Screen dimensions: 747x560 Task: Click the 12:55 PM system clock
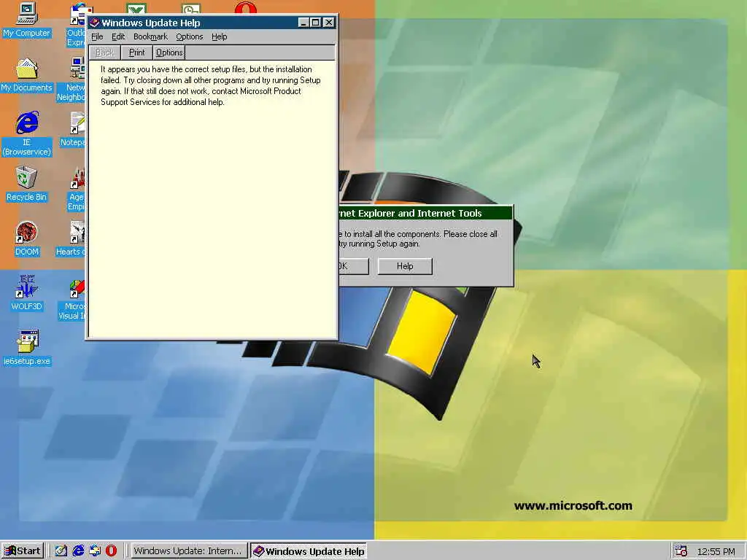(716, 551)
